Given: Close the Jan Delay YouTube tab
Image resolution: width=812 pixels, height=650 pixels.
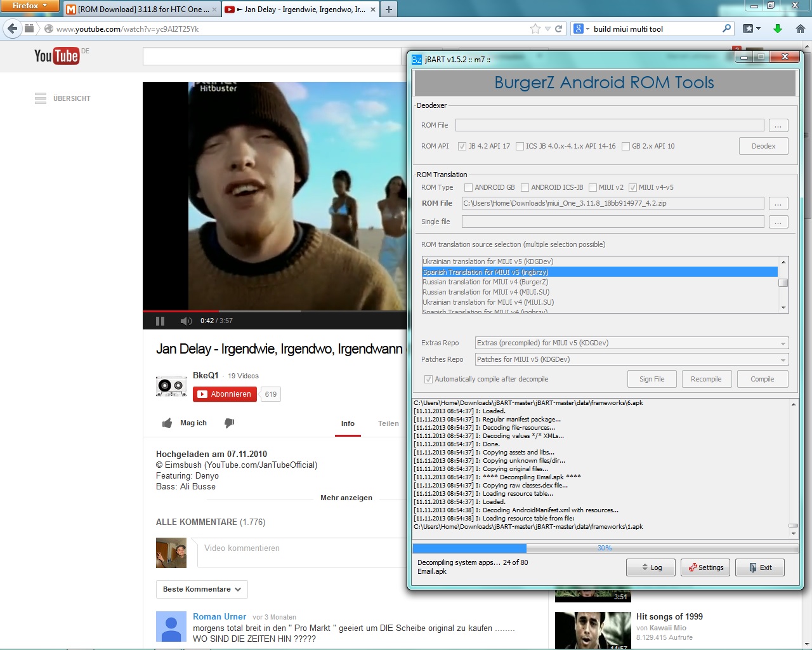Looking at the screenshot, I should point(373,10).
